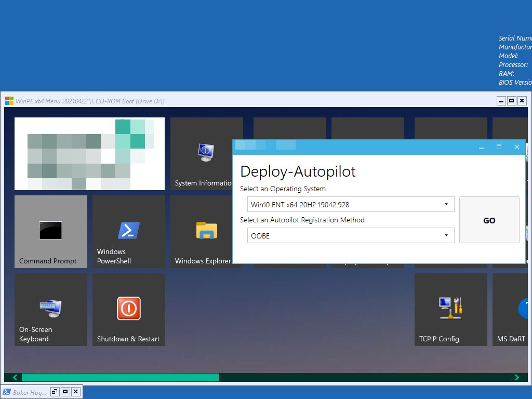
Task: Click the Processor: info label
Action: coord(513,64)
